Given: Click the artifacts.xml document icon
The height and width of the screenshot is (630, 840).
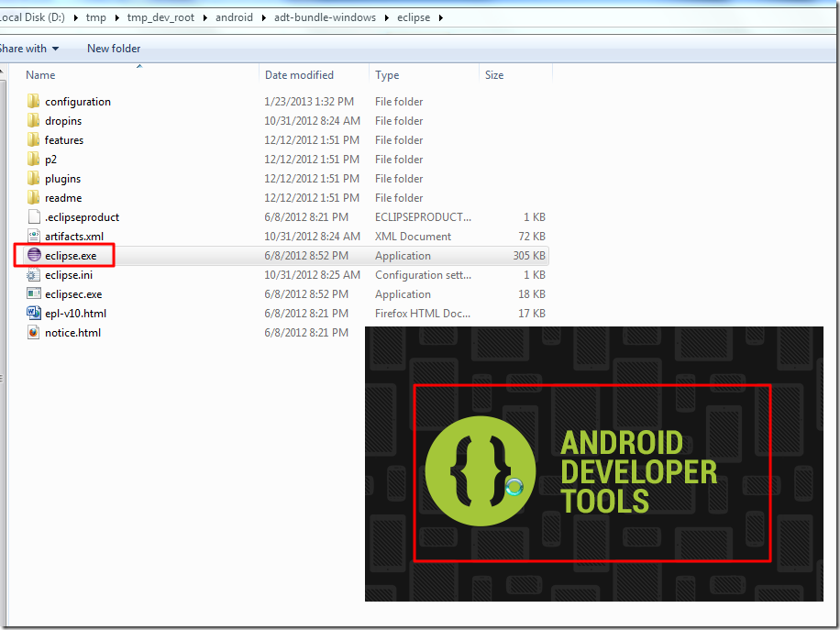Looking at the screenshot, I should (x=34, y=237).
